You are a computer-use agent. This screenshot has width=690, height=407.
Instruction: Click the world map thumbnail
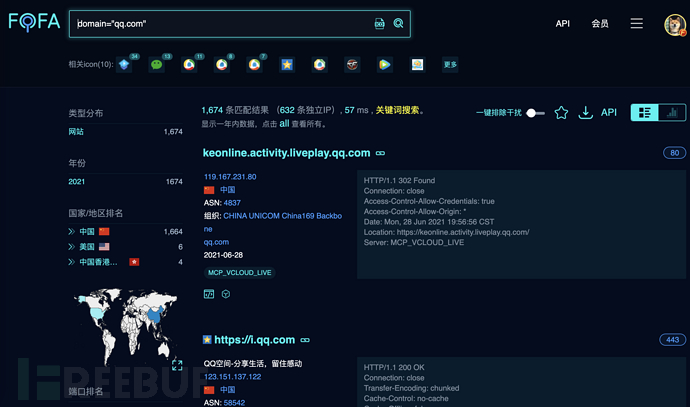(125, 326)
